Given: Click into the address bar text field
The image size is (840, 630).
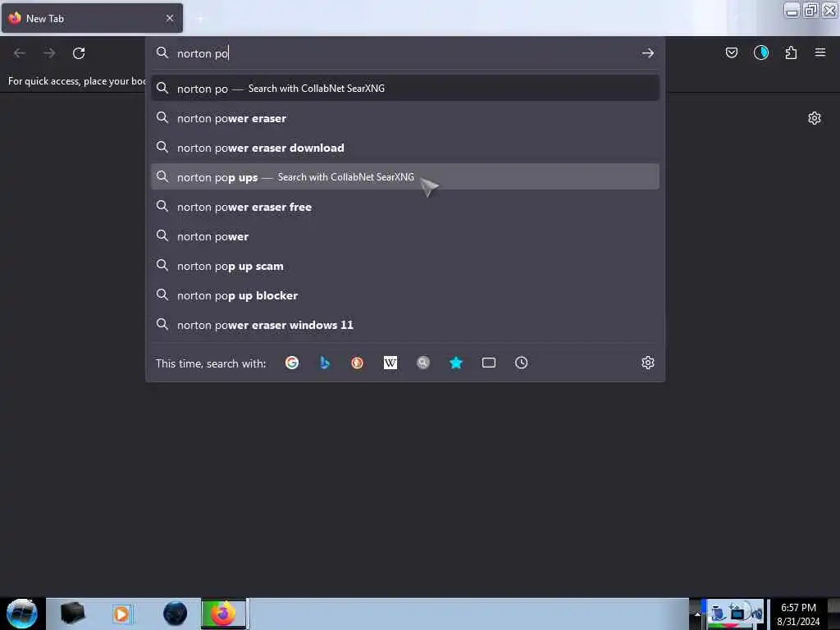Looking at the screenshot, I should pyautogui.click(x=404, y=53).
